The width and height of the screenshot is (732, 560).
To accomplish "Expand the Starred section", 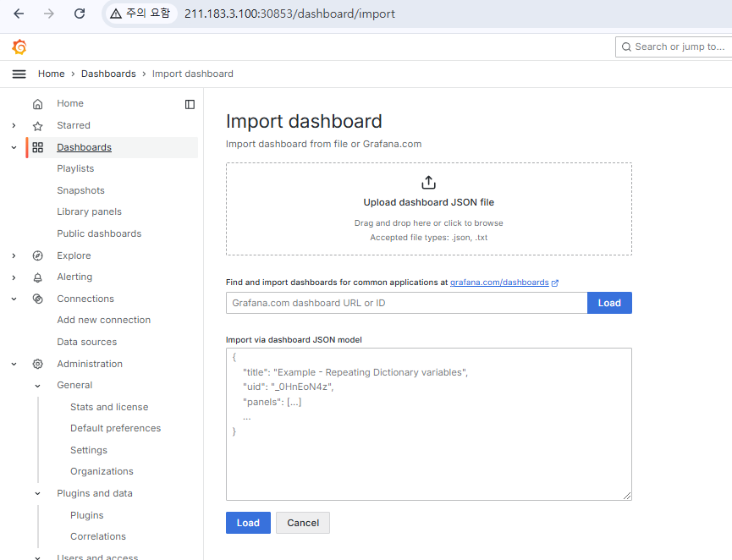I will pos(14,125).
